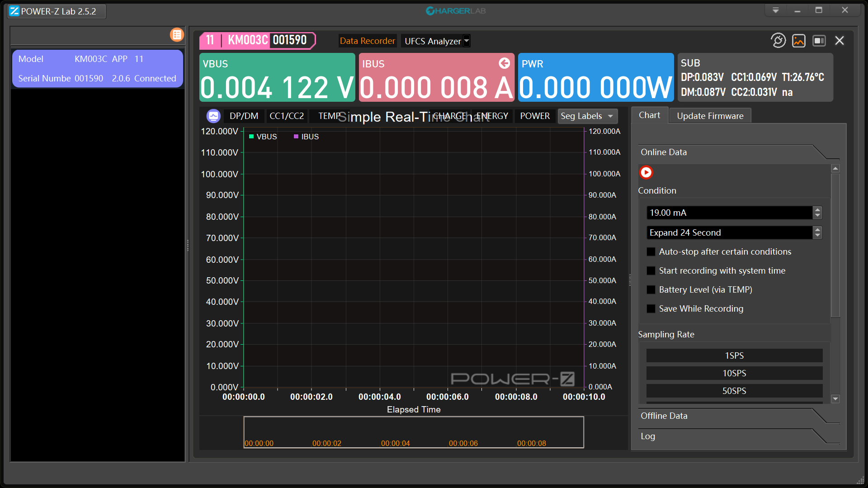Enable Auto-stop after certain conditions
Viewport: 868px width, 488px height.
click(x=651, y=252)
